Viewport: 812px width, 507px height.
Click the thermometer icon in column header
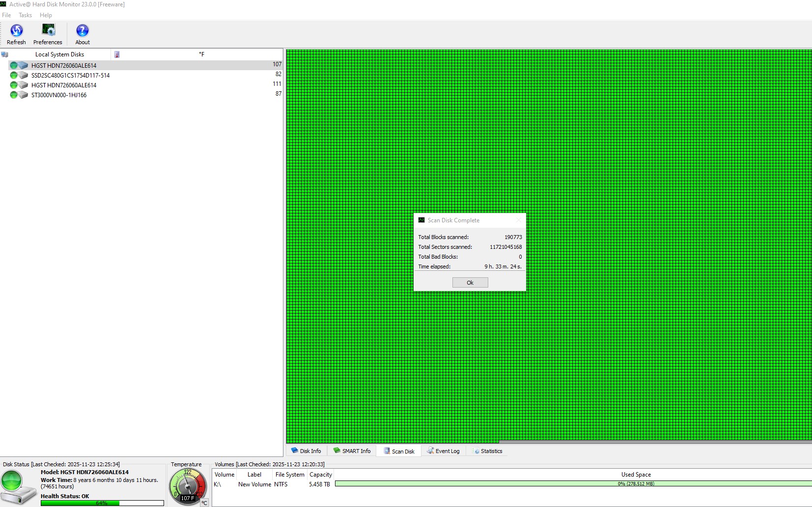[x=117, y=54]
